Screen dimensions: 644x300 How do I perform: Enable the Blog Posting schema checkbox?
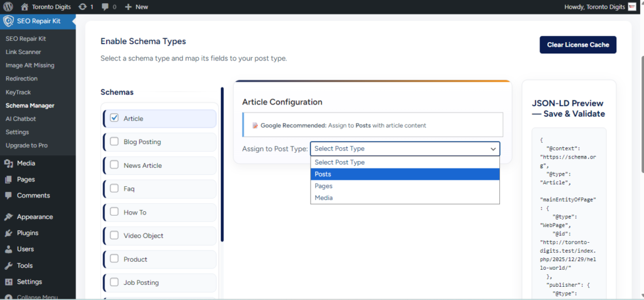coord(114,142)
